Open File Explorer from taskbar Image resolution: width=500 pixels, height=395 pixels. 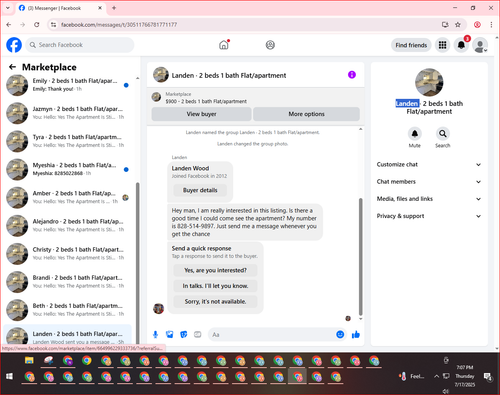click(29, 360)
